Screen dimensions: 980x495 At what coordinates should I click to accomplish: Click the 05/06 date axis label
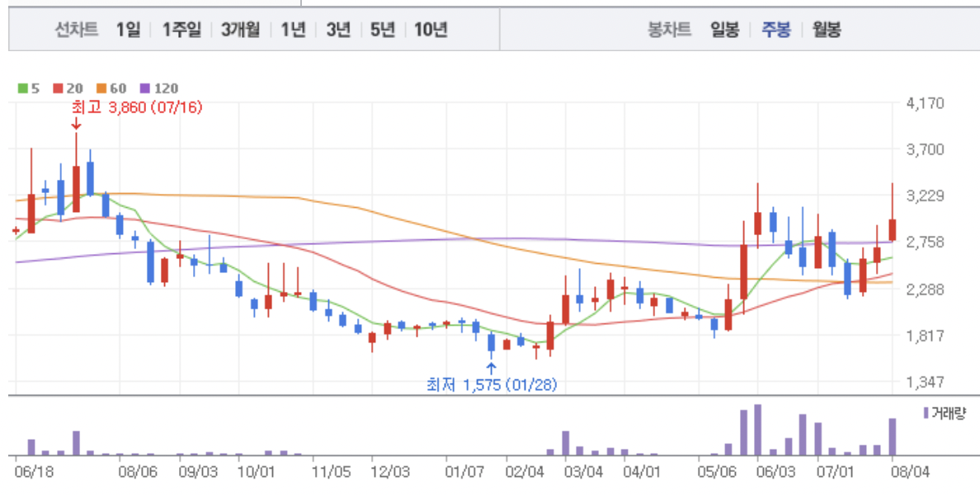click(718, 472)
